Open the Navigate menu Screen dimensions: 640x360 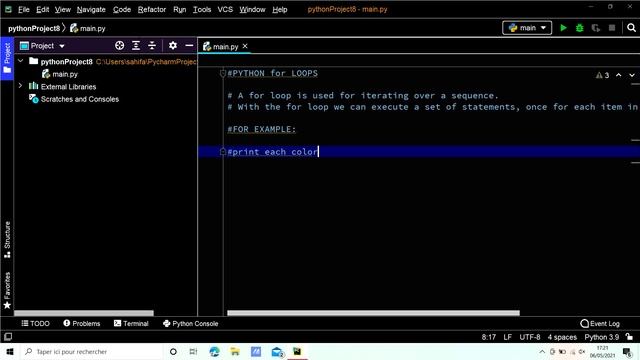pos(91,9)
